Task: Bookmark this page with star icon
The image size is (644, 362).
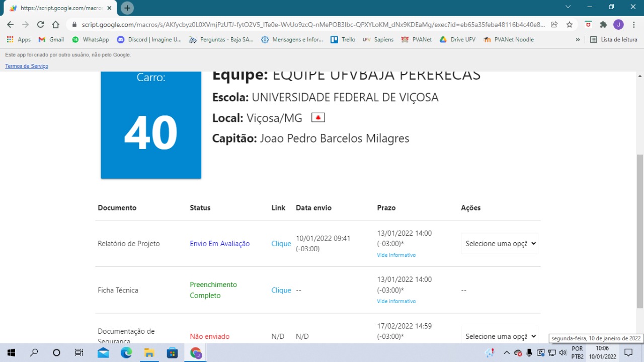Action: pyautogui.click(x=570, y=25)
